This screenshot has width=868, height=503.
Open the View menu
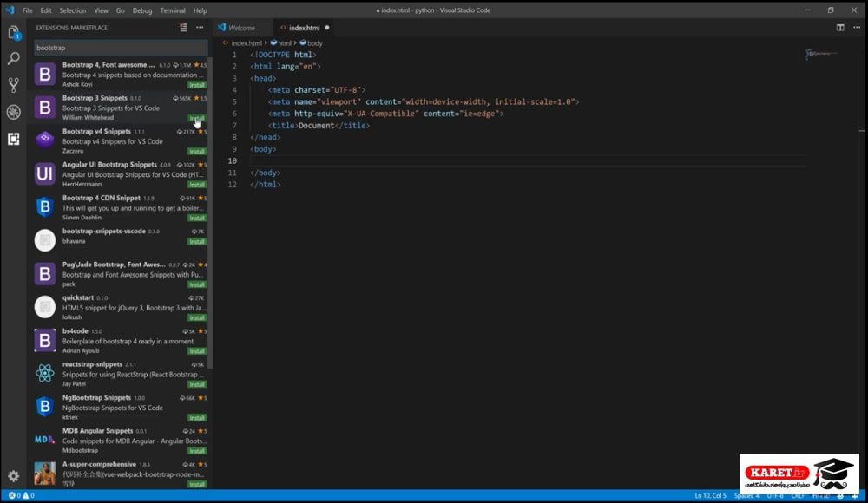[101, 10]
